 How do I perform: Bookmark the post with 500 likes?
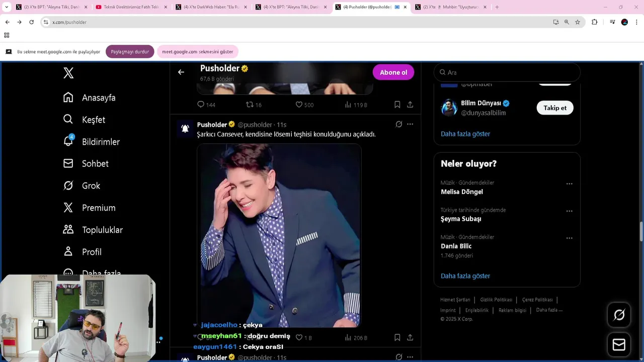[x=397, y=105]
